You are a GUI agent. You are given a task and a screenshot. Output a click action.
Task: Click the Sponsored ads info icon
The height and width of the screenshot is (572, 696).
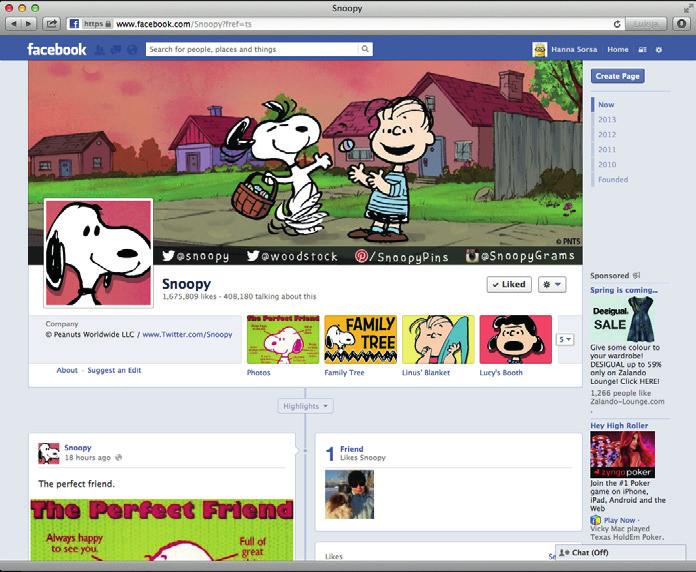(x=636, y=275)
